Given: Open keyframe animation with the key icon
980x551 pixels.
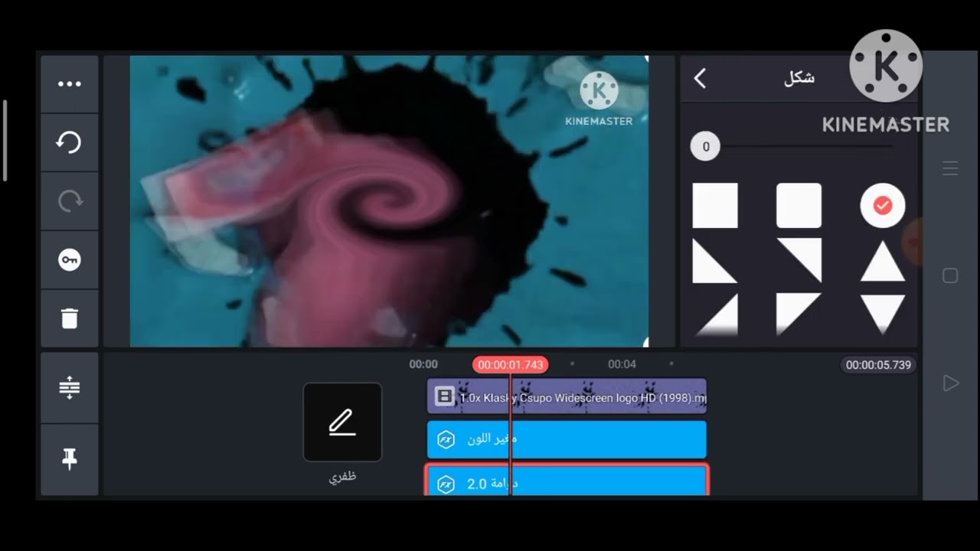Looking at the screenshot, I should [70, 260].
